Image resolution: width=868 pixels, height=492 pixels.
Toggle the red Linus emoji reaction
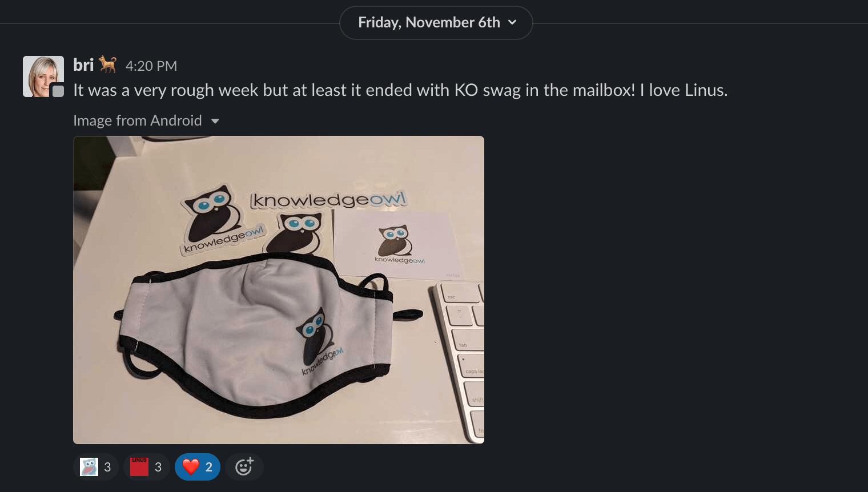click(146, 467)
